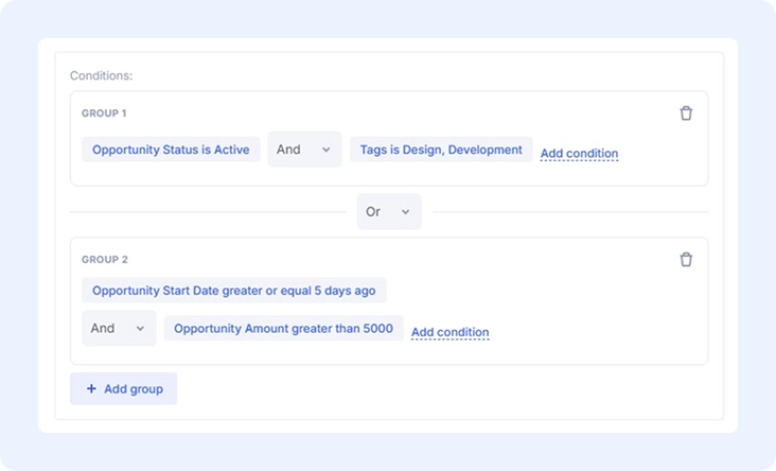Select Opportunity Status is Active condition
Viewport: 776px width, 471px height.
(x=171, y=149)
